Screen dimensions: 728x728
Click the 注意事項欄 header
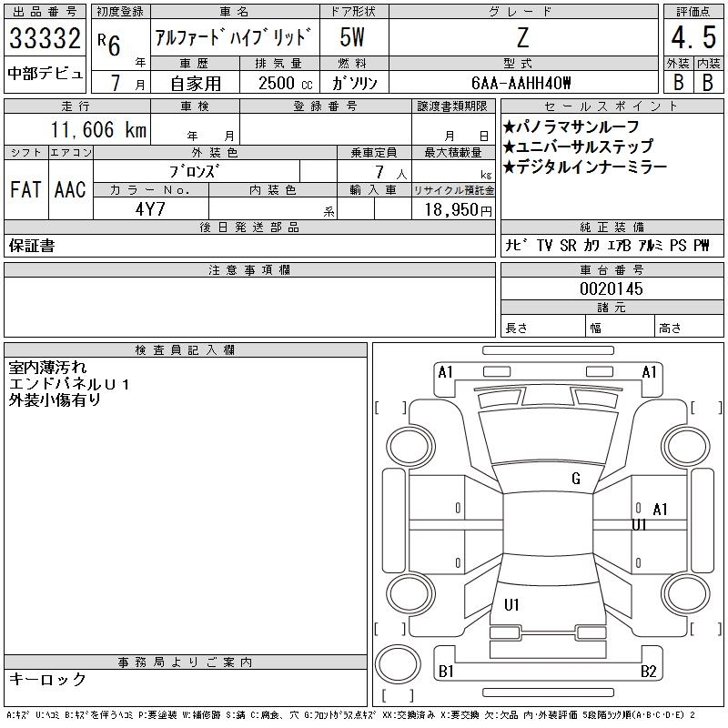pyautogui.click(x=249, y=270)
